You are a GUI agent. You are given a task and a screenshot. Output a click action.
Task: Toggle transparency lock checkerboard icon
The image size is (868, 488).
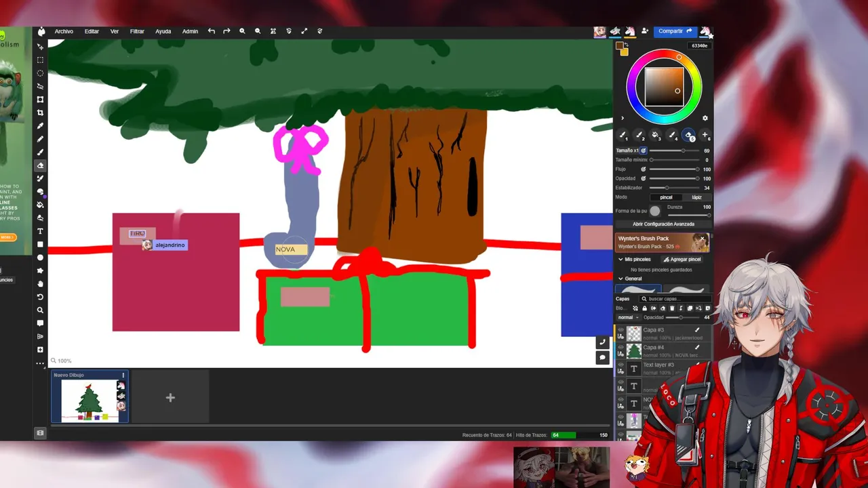tap(635, 308)
